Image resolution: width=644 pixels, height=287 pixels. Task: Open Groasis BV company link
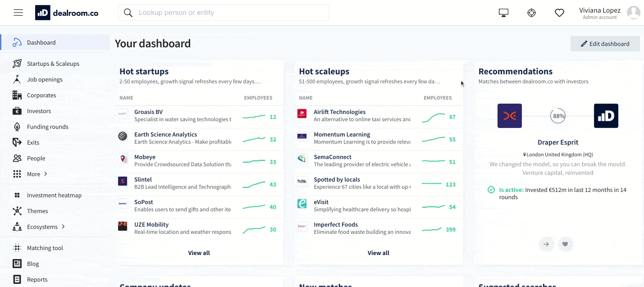tap(148, 112)
